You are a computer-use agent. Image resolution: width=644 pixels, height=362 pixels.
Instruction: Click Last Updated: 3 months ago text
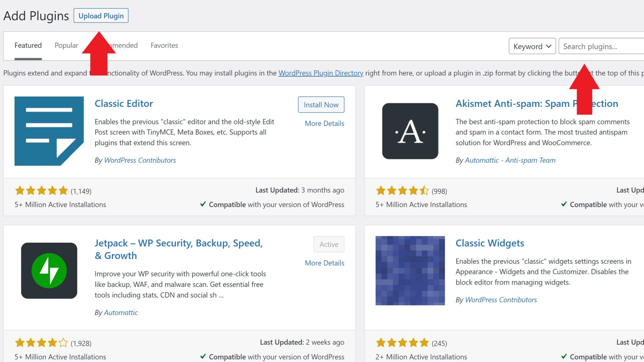point(300,190)
